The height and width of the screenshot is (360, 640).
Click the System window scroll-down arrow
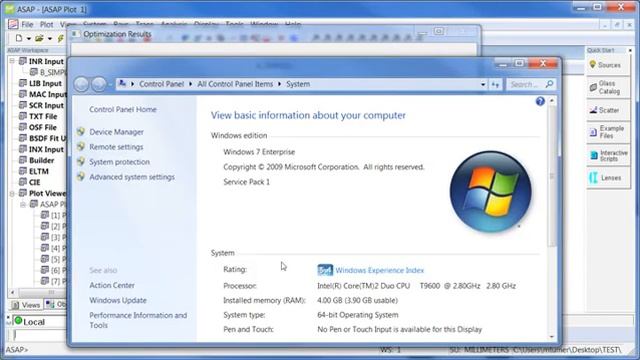coord(552,337)
